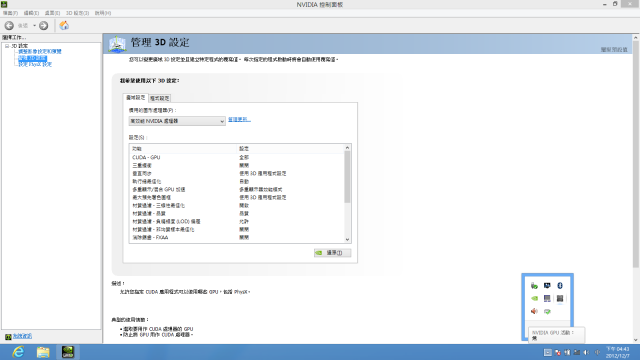Image resolution: width=640 pixels, height=360 pixels.
Task: Open the 檔案(F) menu
Action: [10, 13]
